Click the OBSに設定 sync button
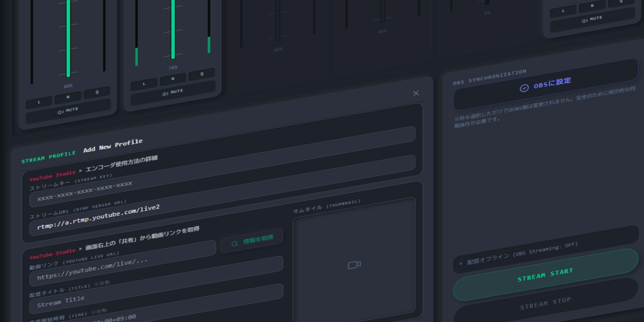This screenshot has width=644, height=322. pyautogui.click(x=546, y=85)
